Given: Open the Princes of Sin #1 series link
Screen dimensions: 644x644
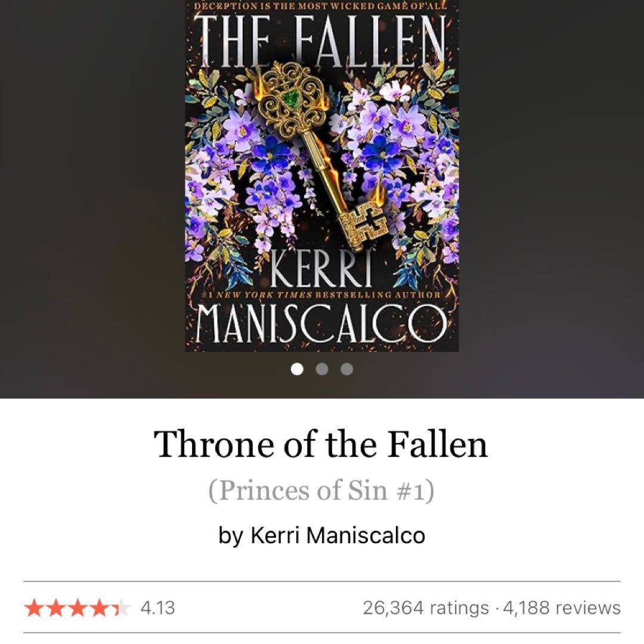Looking at the screenshot, I should click(321, 490).
